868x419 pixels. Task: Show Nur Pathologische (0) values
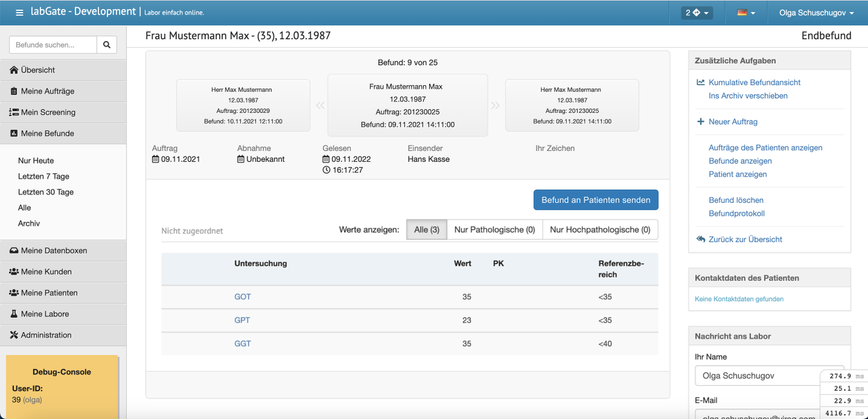click(x=494, y=230)
